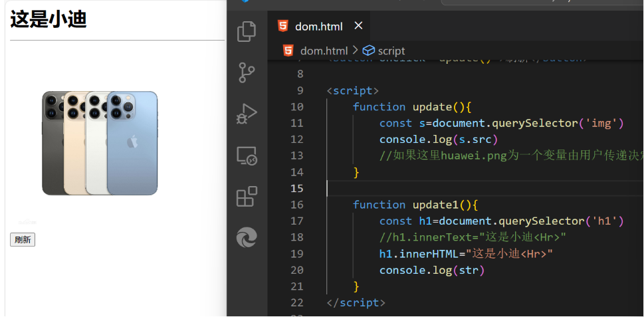
Task: Click console.log(str) on line 20
Action: pos(432,270)
